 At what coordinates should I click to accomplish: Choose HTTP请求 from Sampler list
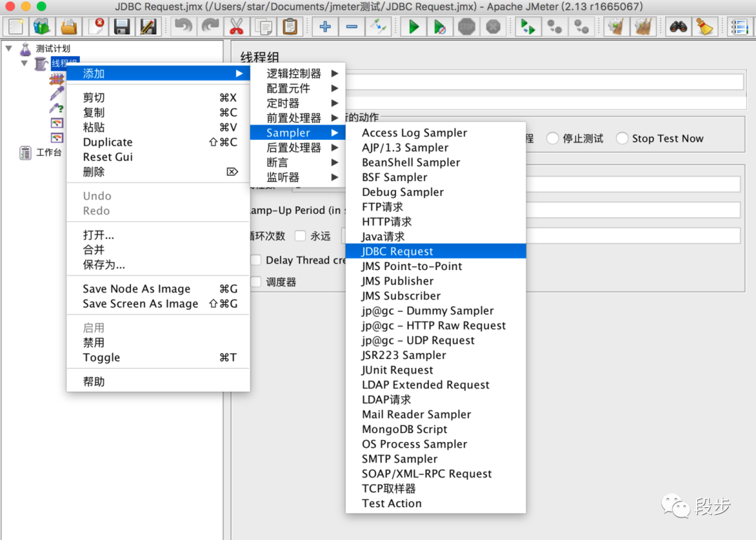436,222
